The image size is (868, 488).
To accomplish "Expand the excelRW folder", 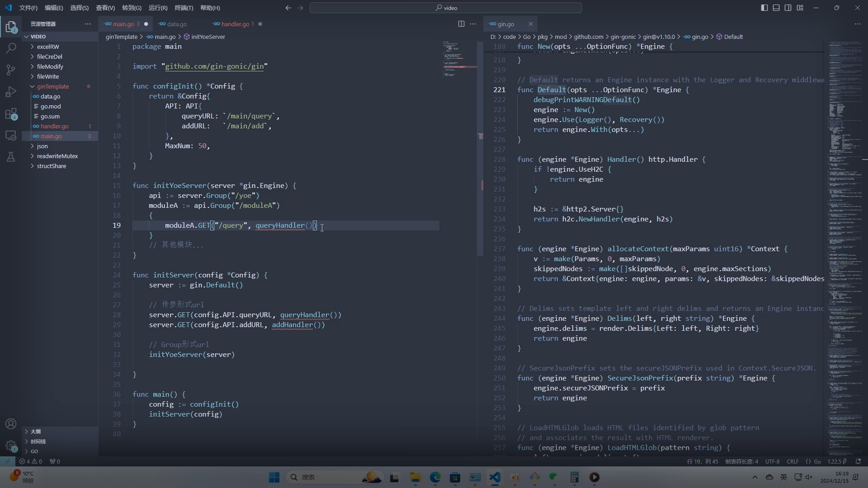I will pyautogui.click(x=60, y=47).
